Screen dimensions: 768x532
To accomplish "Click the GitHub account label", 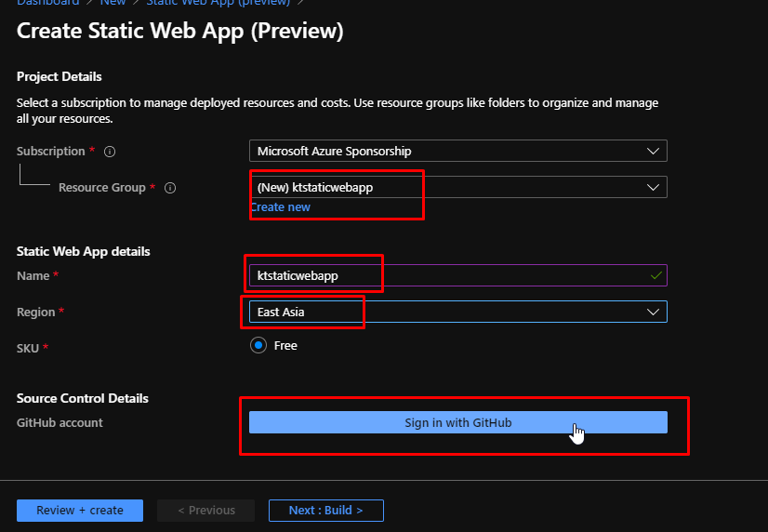I will click(x=60, y=423).
